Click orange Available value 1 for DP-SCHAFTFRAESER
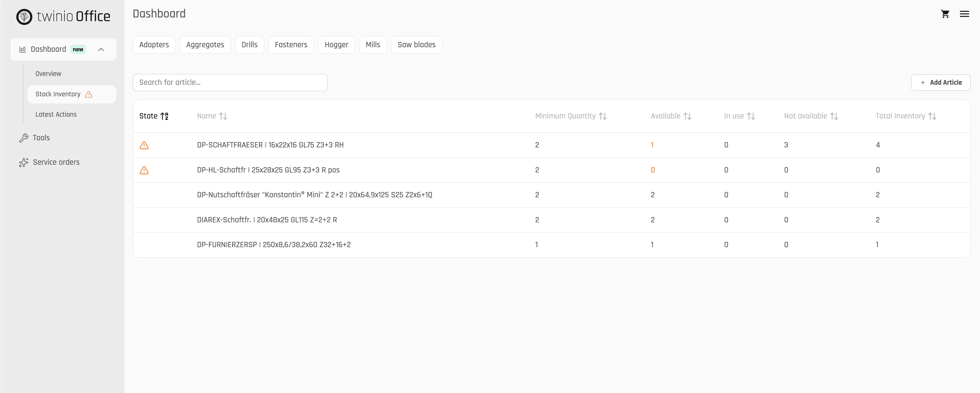The image size is (980, 393). tap(652, 145)
